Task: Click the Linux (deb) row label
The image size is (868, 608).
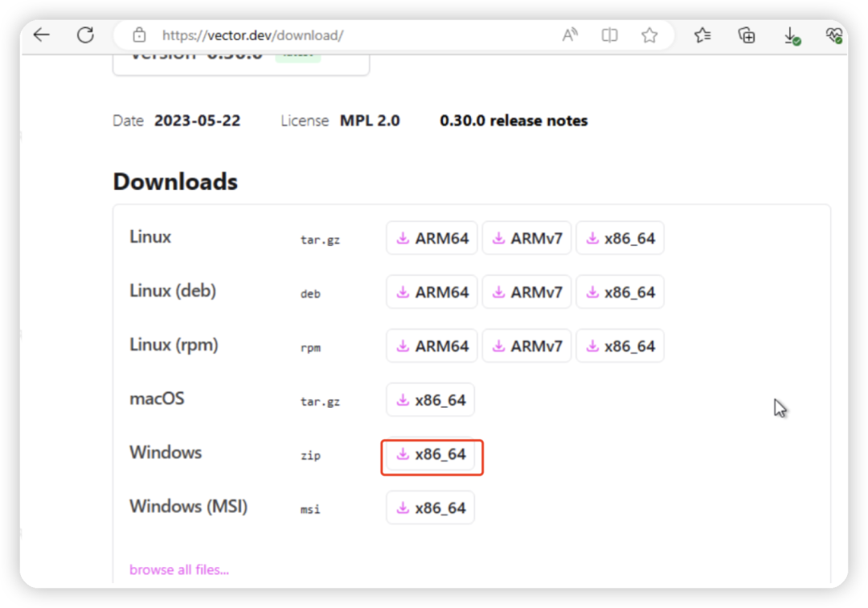Action: [173, 290]
